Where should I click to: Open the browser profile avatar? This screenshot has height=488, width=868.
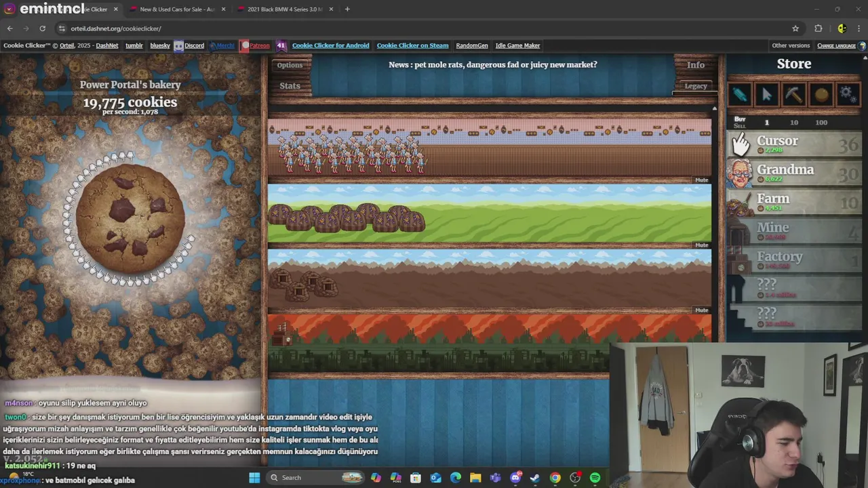(842, 28)
